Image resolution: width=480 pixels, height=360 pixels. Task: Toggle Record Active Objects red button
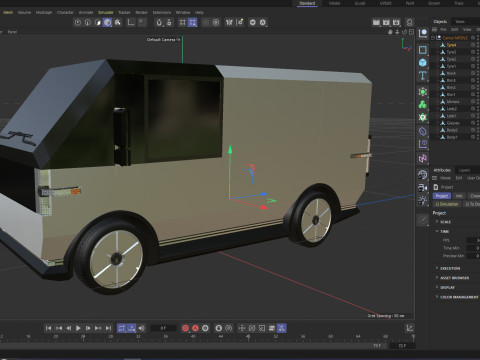click(185, 328)
